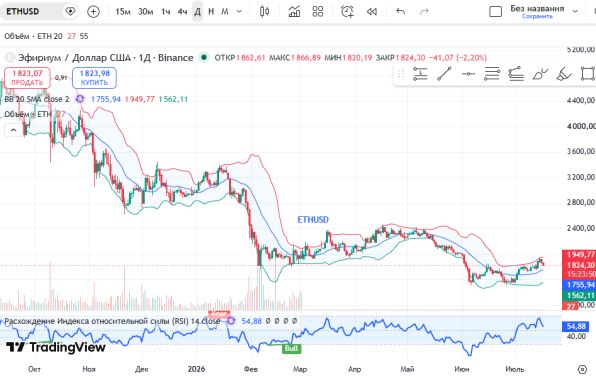Click the green 1562,11 price axis label

pyautogui.click(x=579, y=295)
